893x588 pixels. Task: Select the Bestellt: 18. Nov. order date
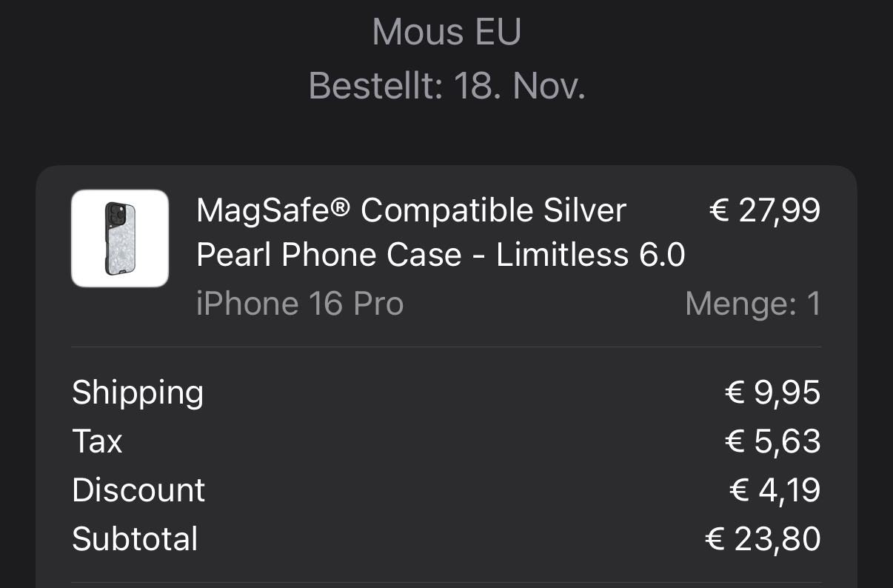446,86
